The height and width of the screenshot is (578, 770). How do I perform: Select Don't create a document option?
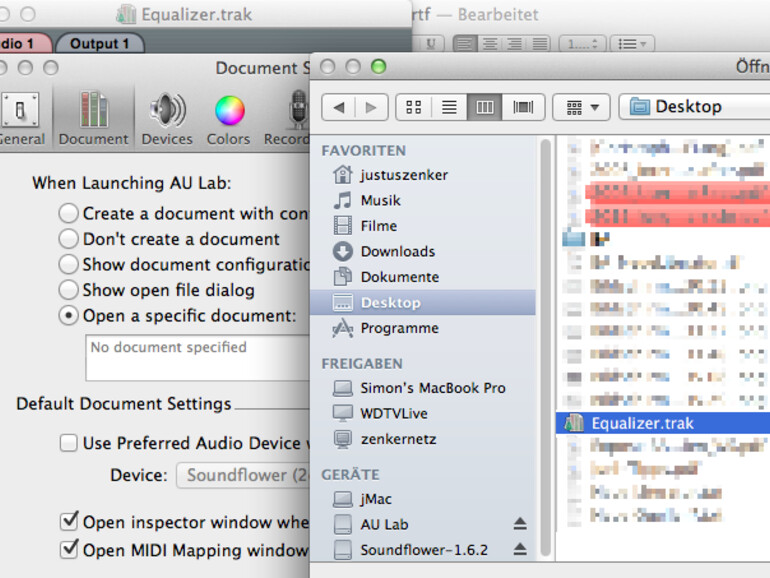[x=68, y=239]
